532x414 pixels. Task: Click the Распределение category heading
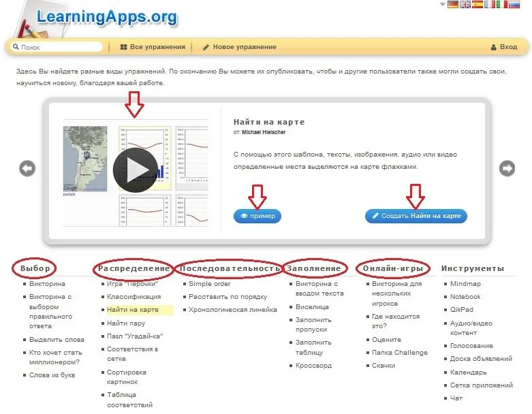pos(134,268)
